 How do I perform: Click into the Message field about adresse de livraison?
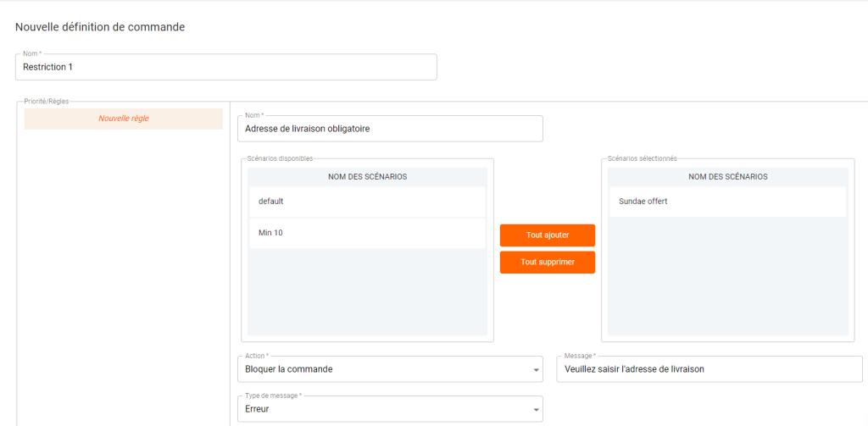[709, 369]
